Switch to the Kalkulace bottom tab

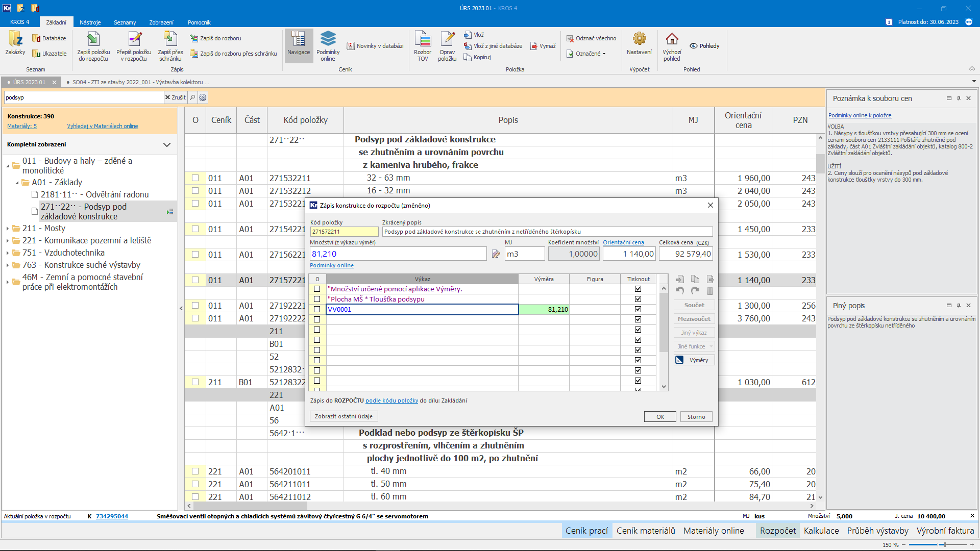coord(821,531)
